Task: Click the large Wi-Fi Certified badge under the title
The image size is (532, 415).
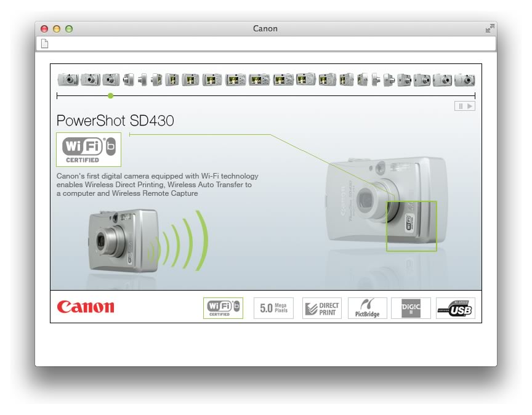Action: pyautogui.click(x=89, y=150)
